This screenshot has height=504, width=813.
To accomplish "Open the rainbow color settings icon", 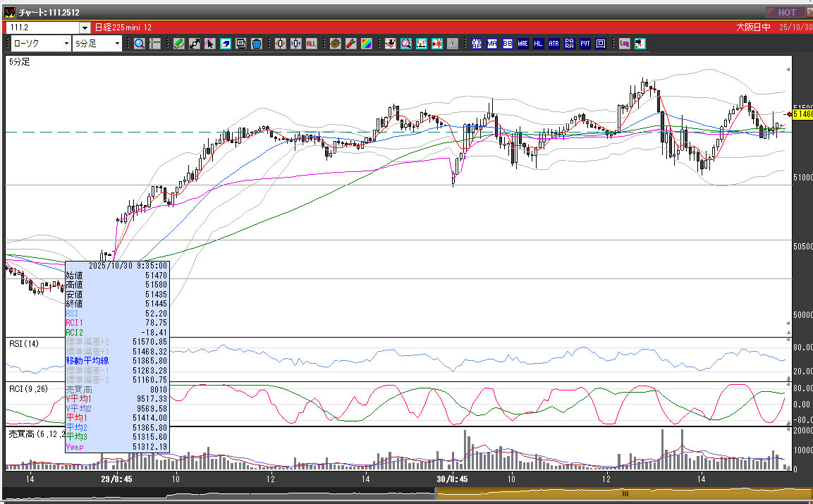I will (x=366, y=44).
